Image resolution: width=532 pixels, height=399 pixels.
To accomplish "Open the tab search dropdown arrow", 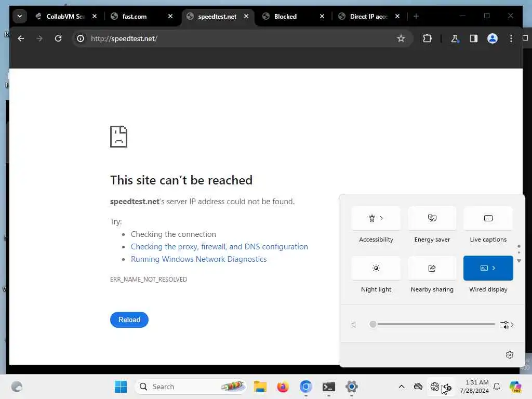I will click(20, 16).
